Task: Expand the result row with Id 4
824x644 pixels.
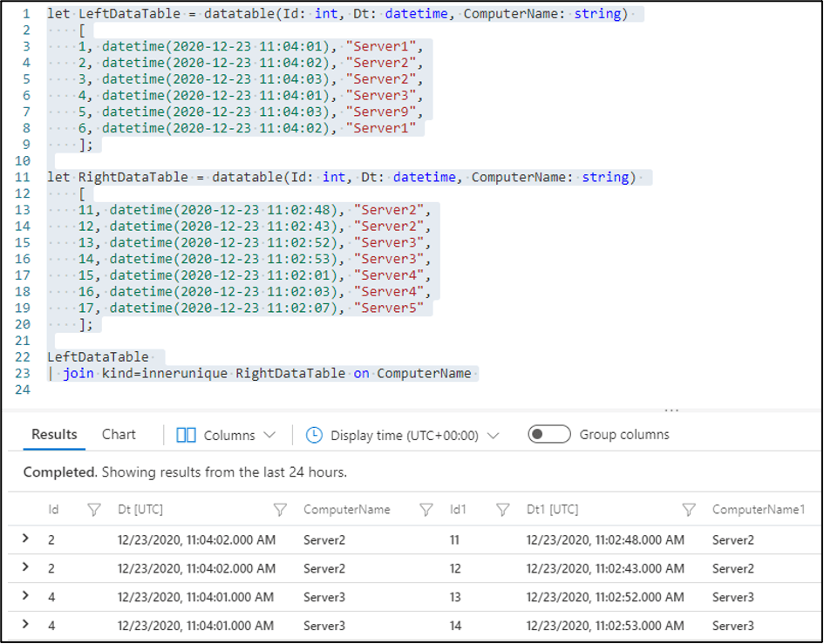Action: [x=27, y=598]
